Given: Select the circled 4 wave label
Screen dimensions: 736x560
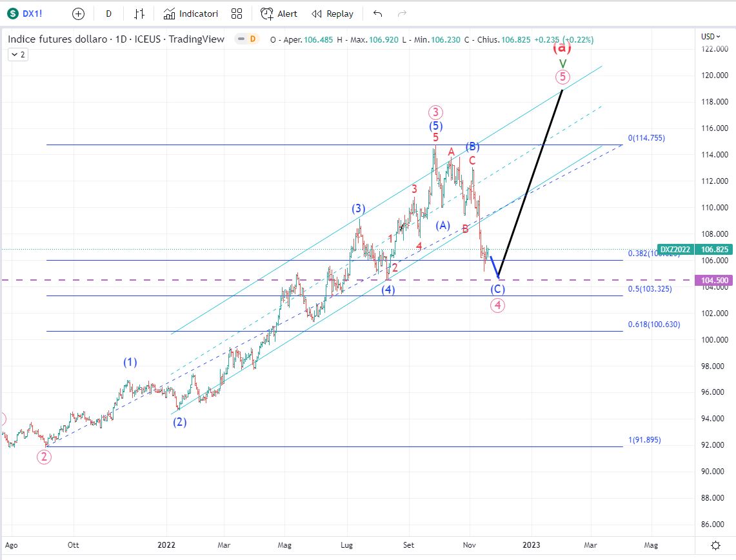Looking at the screenshot, I should 497,305.
